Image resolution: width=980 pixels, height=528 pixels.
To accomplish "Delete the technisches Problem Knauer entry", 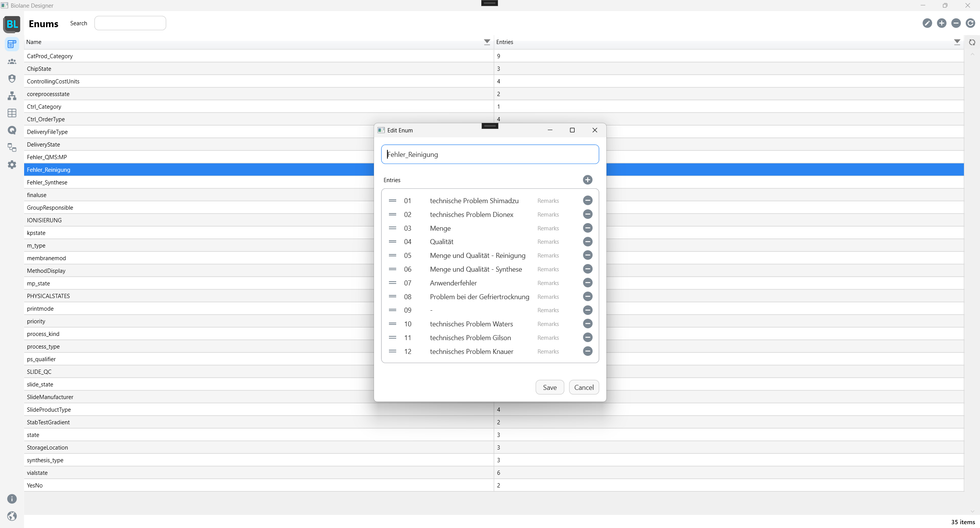I will (587, 351).
